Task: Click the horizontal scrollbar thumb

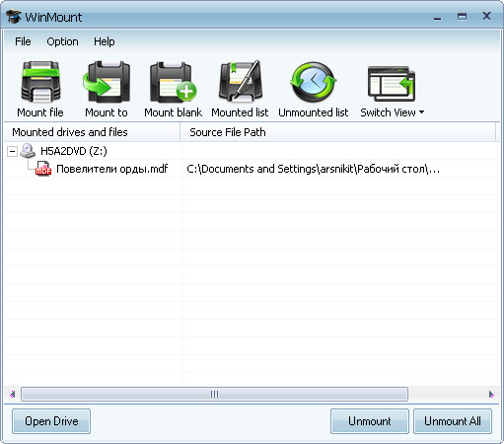Action: click(x=214, y=394)
